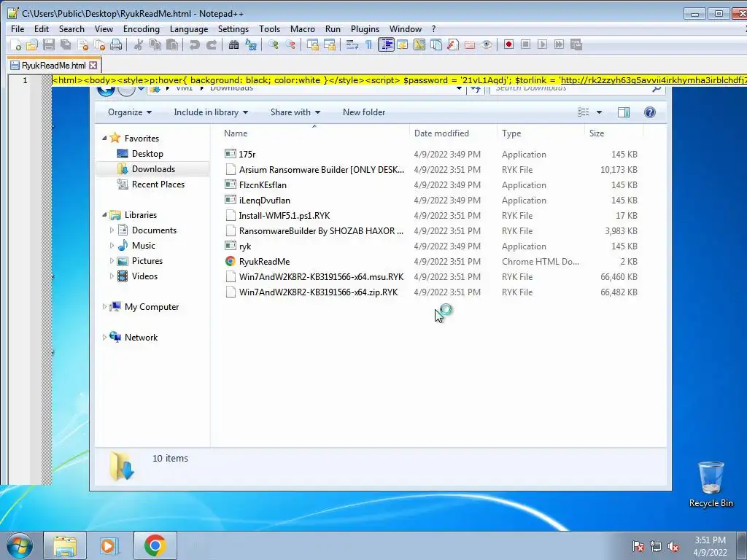The width and height of the screenshot is (747, 560).
Task: Save the current file via toolbar icon
Action: coord(49,44)
